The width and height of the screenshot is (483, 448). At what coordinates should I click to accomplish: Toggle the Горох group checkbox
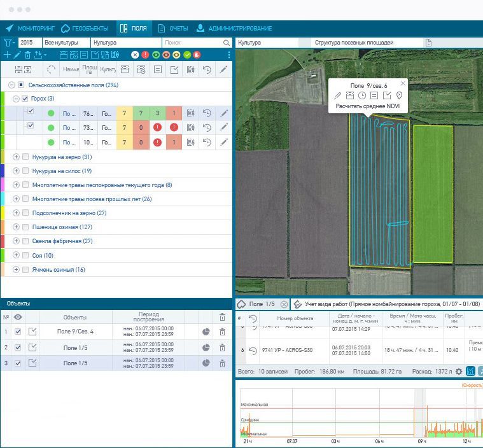point(25,99)
